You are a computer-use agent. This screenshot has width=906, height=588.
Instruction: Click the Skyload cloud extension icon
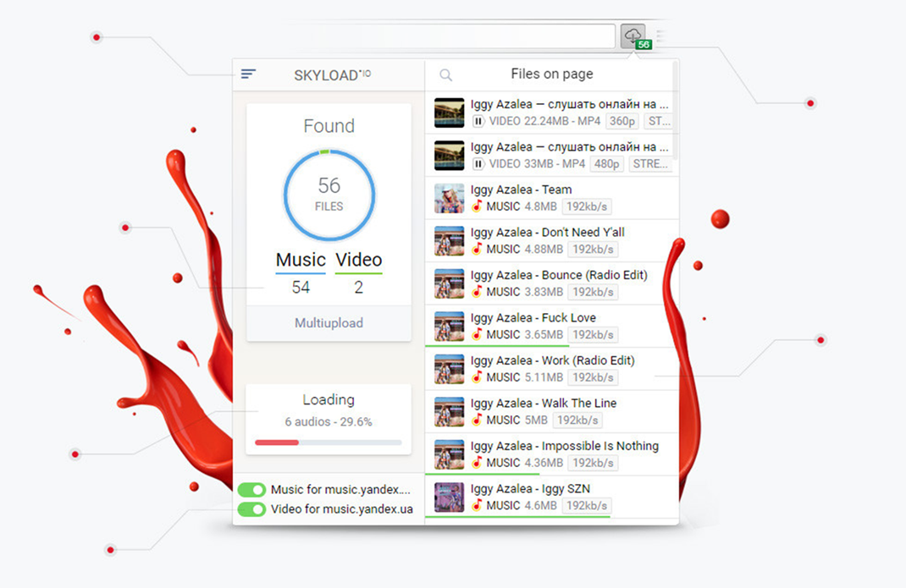coord(633,36)
